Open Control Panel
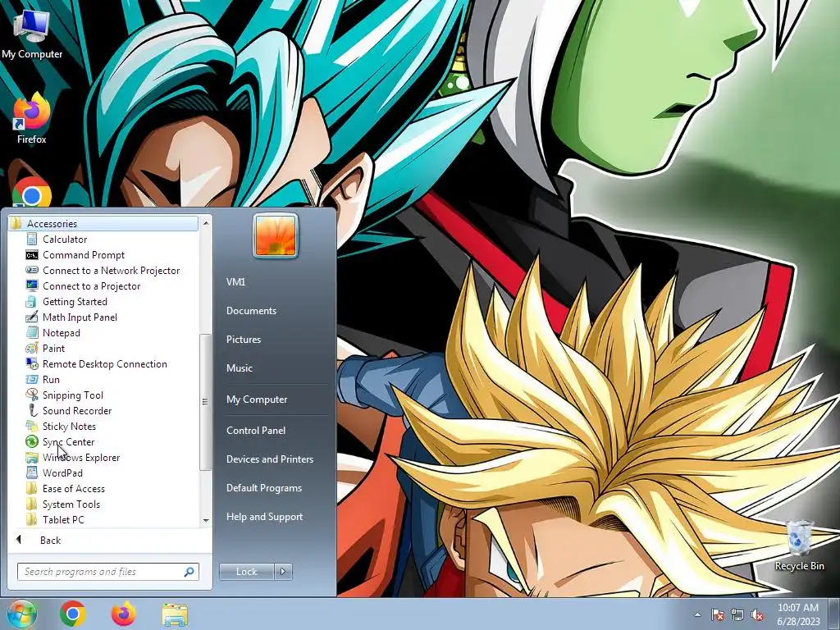Image resolution: width=840 pixels, height=630 pixels. tap(256, 430)
